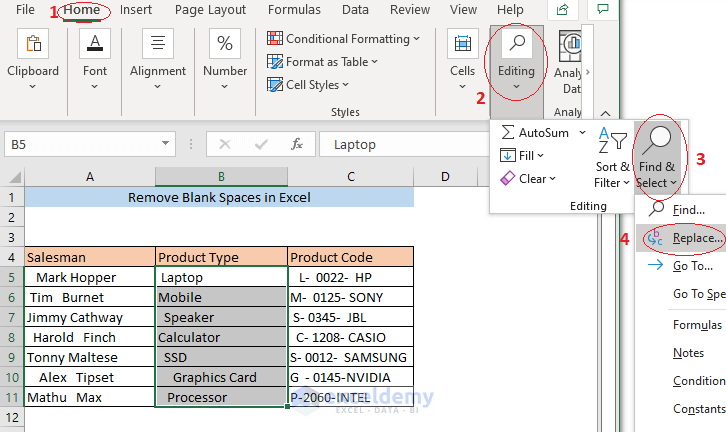726x432 pixels.
Task: Open the Formulas ribbon tab
Action: click(294, 10)
